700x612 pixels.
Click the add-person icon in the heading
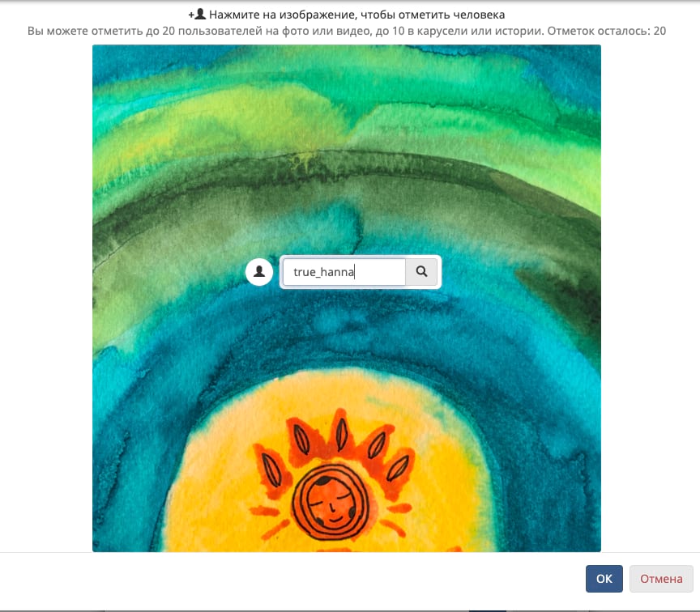point(197,15)
